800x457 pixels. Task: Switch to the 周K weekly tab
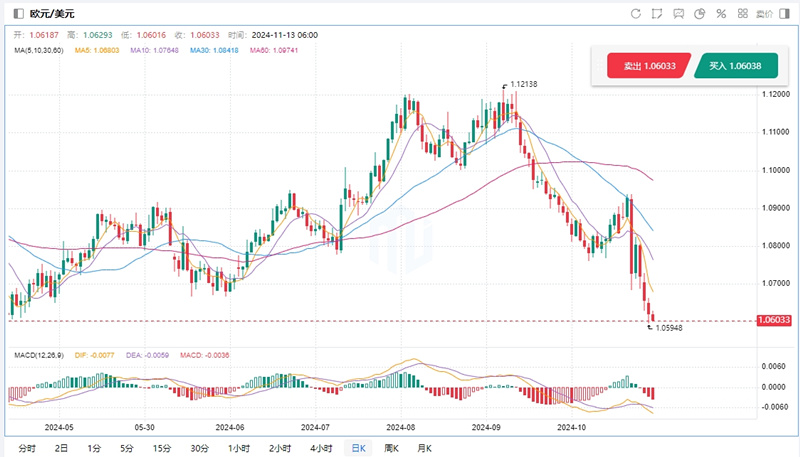tap(392, 447)
